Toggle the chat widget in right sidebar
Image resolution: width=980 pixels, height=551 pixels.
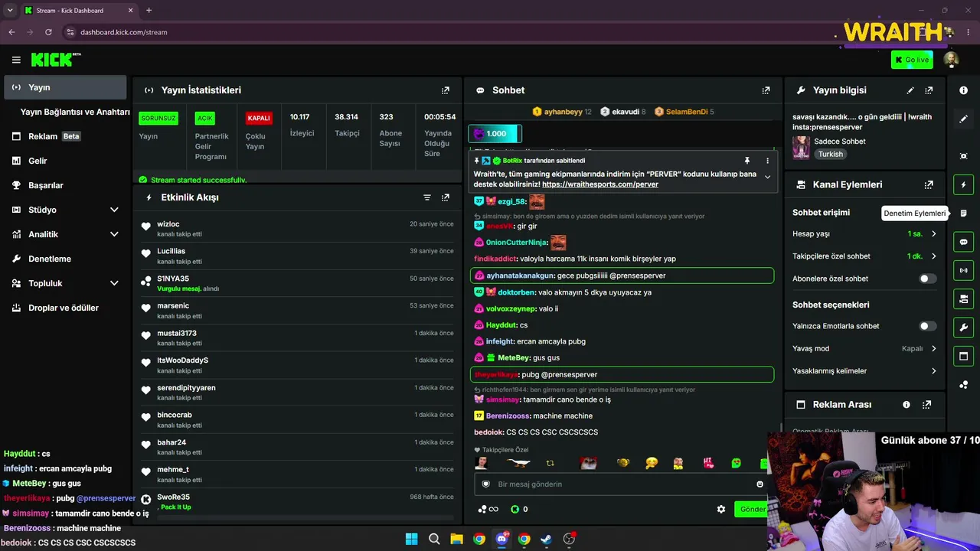963,242
